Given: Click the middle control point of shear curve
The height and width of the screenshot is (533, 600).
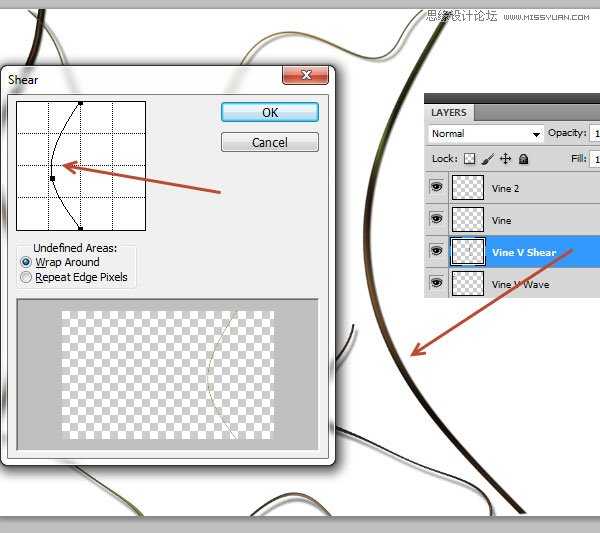Looking at the screenshot, I should [x=53, y=178].
